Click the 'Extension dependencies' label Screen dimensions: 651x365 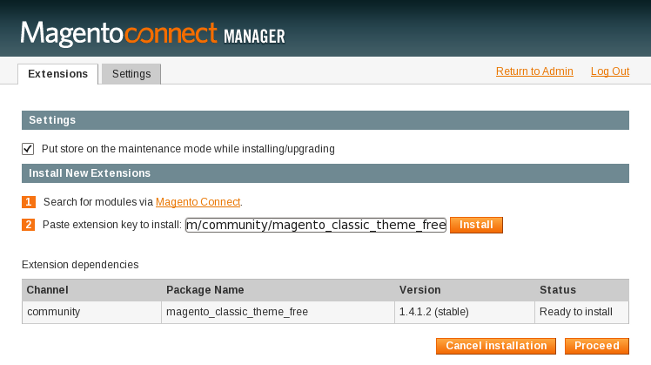80,265
